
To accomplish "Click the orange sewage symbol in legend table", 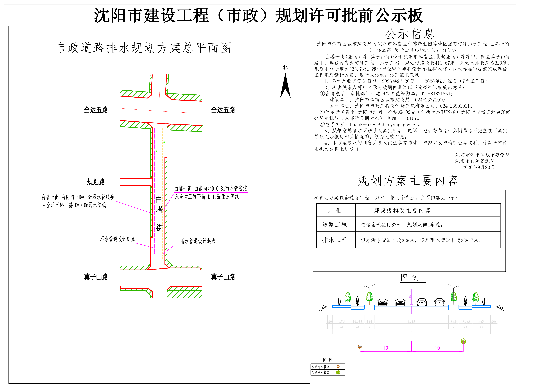I will click(x=338, y=367).
